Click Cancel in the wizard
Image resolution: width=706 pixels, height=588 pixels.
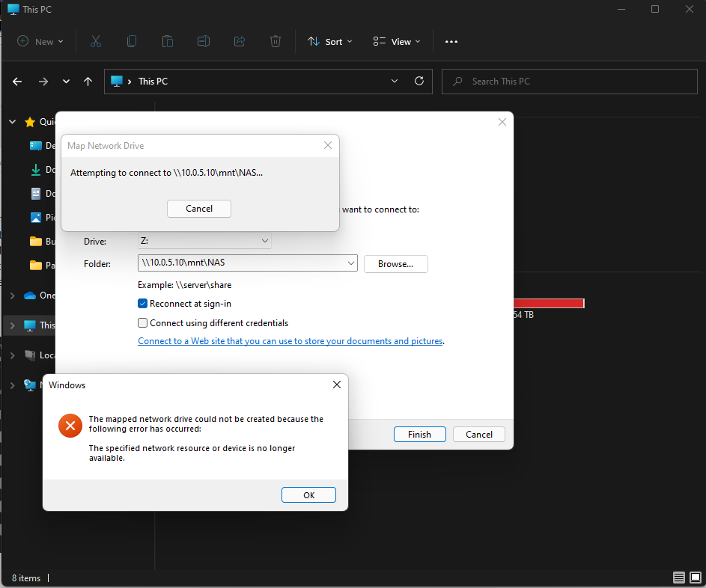479,435
